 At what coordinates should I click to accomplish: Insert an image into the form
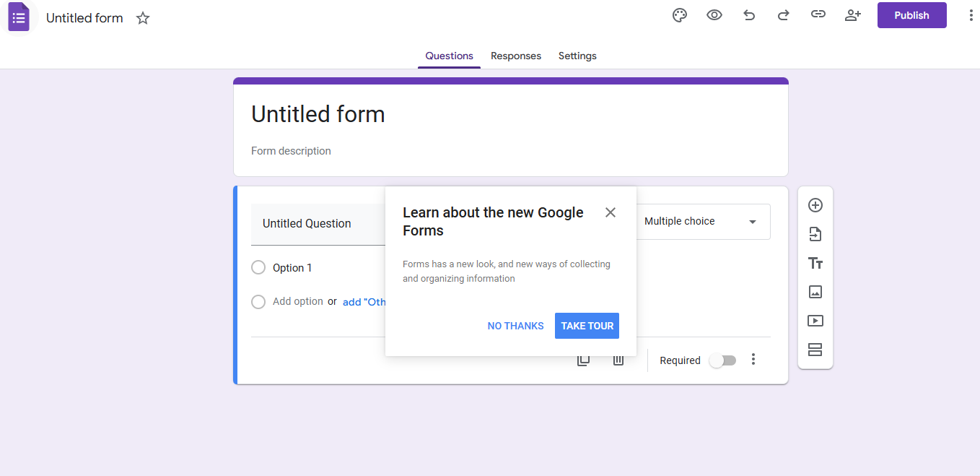[x=815, y=292]
